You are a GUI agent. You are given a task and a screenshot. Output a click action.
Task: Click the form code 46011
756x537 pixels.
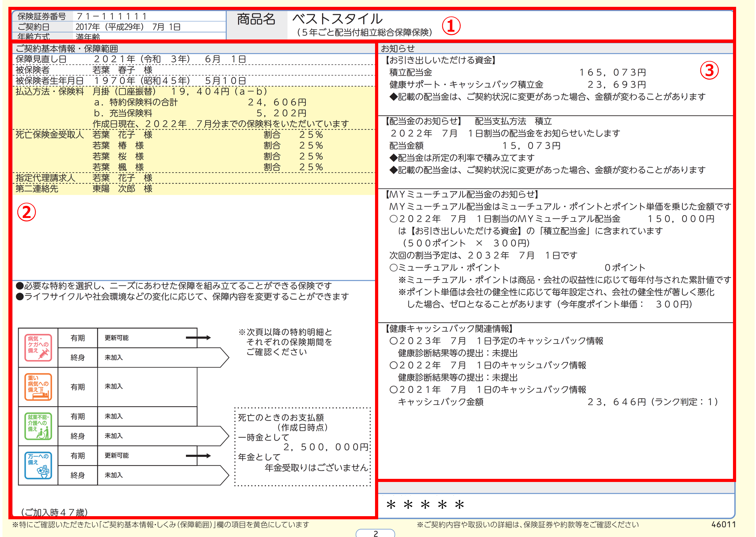(x=724, y=525)
